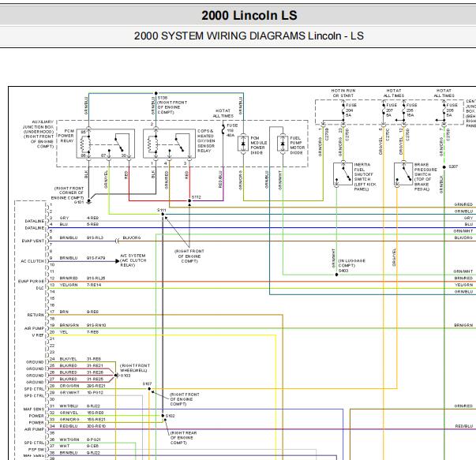This screenshot has height=460, width=476.
Task: Select the 'BRN/RED 915-RL26' row
Action: (82, 278)
